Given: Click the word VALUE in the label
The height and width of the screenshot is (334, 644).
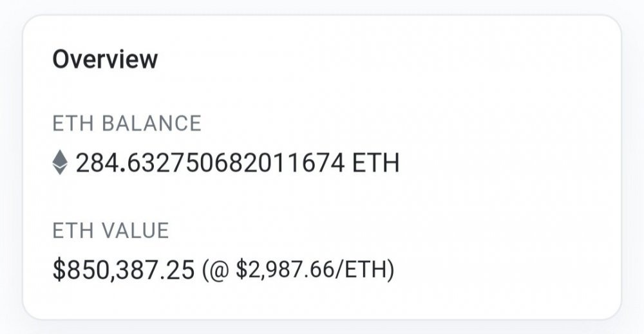Looking at the screenshot, I should 135,230.
